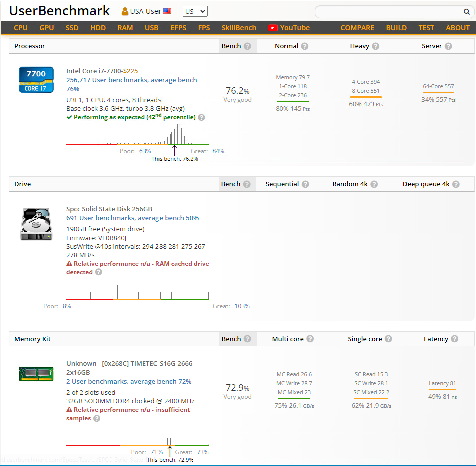
Task: Open help icon beside Processor Bench
Action: (x=247, y=46)
